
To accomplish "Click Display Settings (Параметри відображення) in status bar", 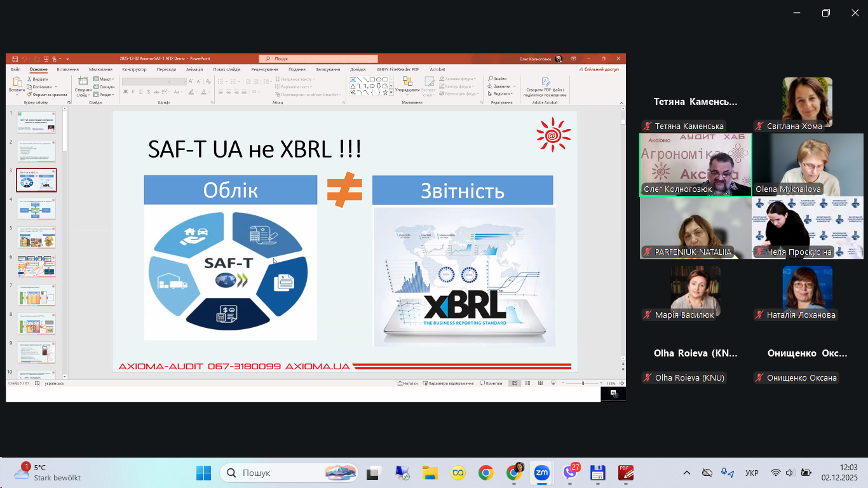I will 449,383.
